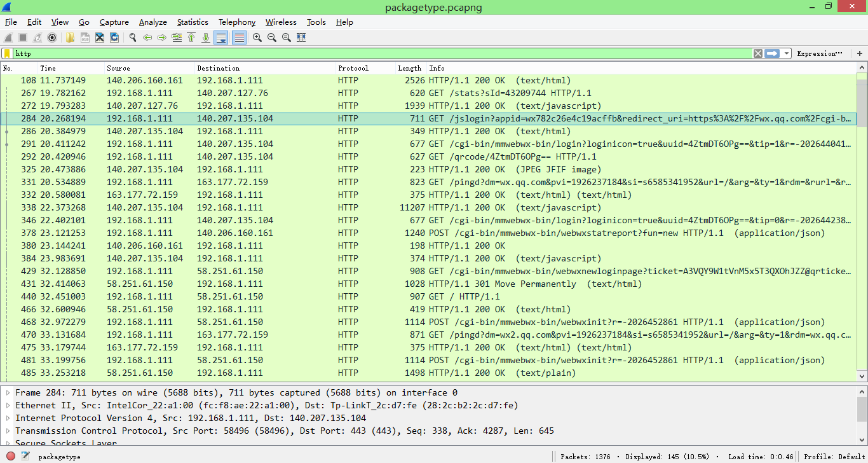This screenshot has width=868, height=463.
Task: Close this capture file toolbar icon
Action: pyautogui.click(x=100, y=38)
